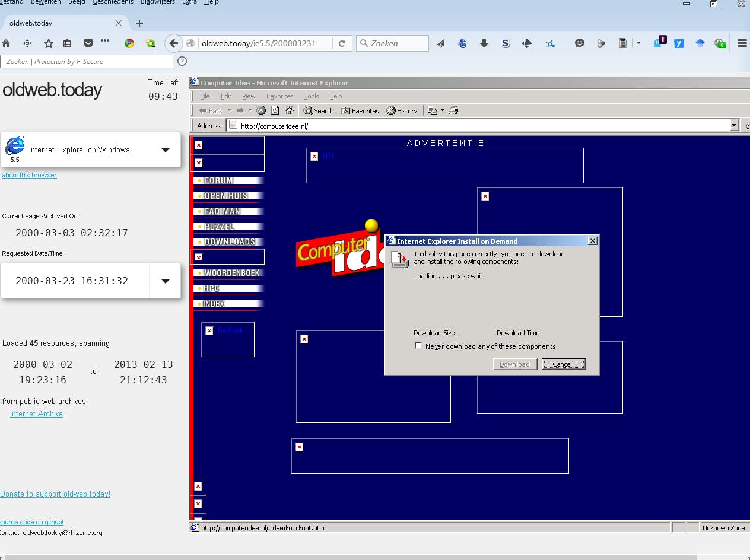Open Firefox Geschiedenis menu

(x=113, y=2)
